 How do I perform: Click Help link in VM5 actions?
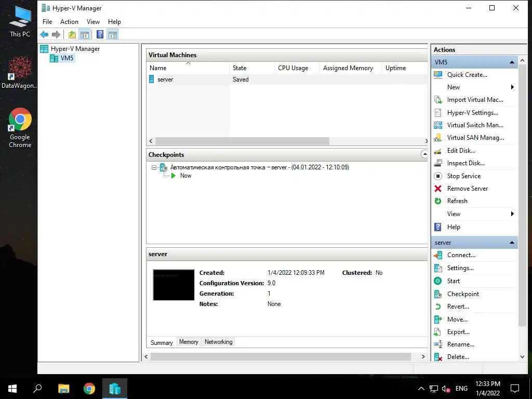(453, 227)
